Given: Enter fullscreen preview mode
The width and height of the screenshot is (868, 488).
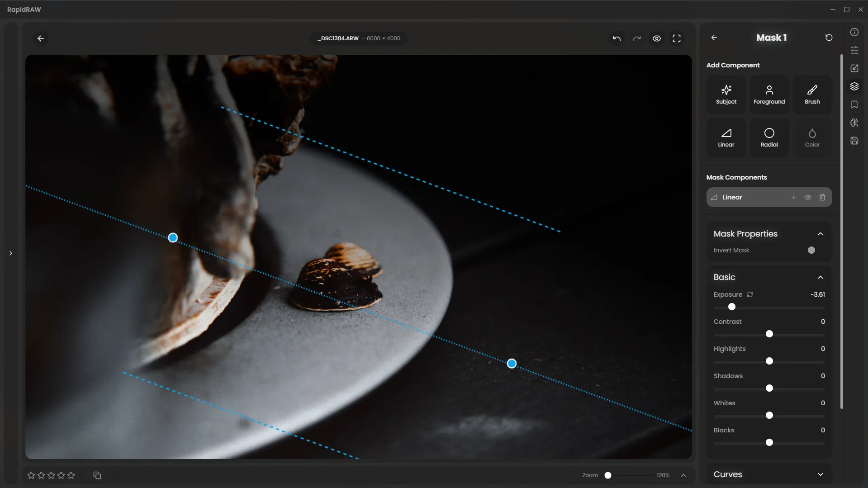Looking at the screenshot, I should tap(677, 38).
